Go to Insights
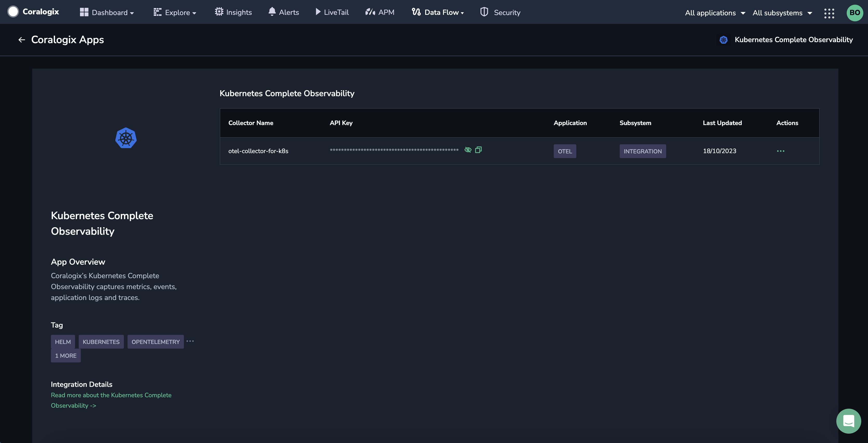This screenshot has width=868, height=443. [x=233, y=12]
